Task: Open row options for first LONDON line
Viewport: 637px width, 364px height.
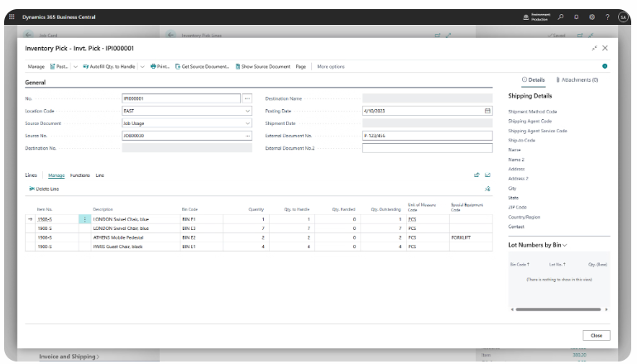Action: [84, 219]
